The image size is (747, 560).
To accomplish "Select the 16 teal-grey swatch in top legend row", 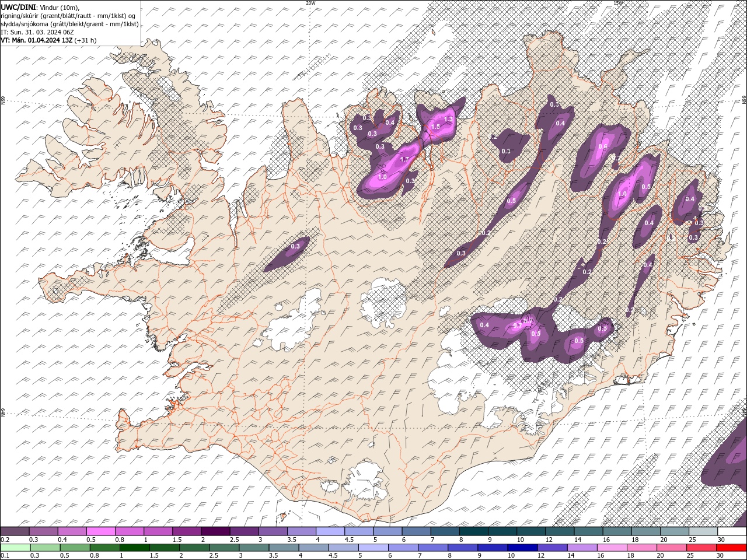I will point(617,531).
